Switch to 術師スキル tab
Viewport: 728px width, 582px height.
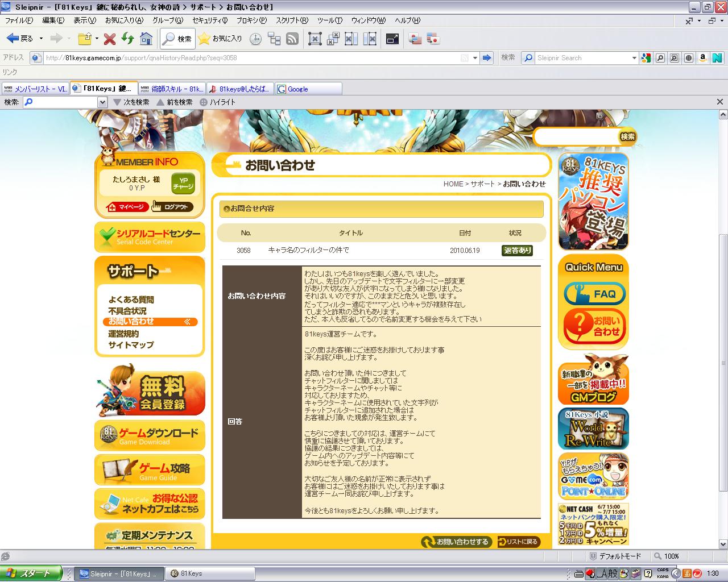pyautogui.click(x=172, y=89)
